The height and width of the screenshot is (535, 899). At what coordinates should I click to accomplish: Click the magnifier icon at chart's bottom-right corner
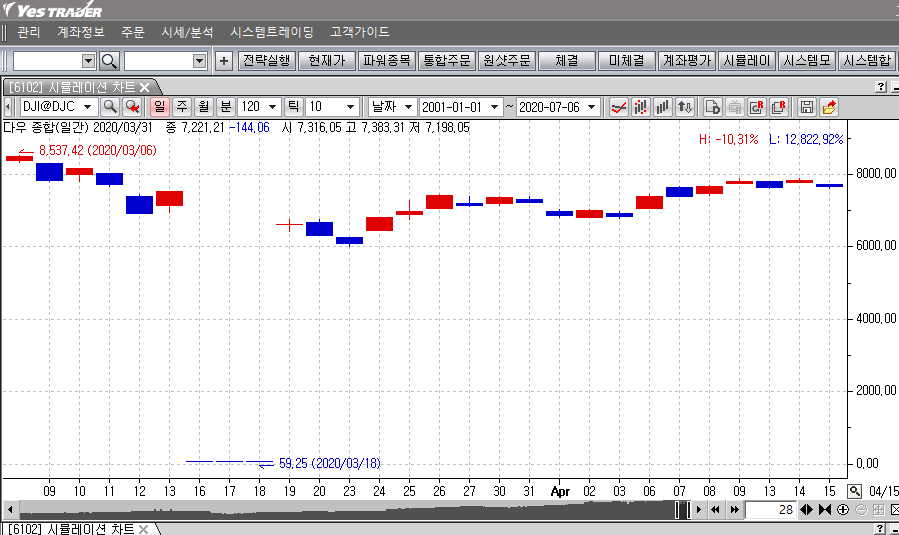854,491
